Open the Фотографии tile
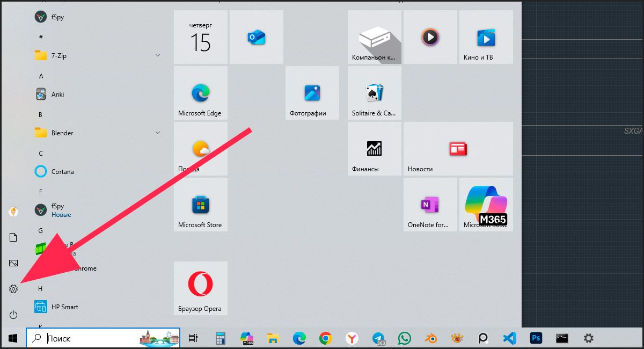This screenshot has height=349, width=644. (312, 93)
